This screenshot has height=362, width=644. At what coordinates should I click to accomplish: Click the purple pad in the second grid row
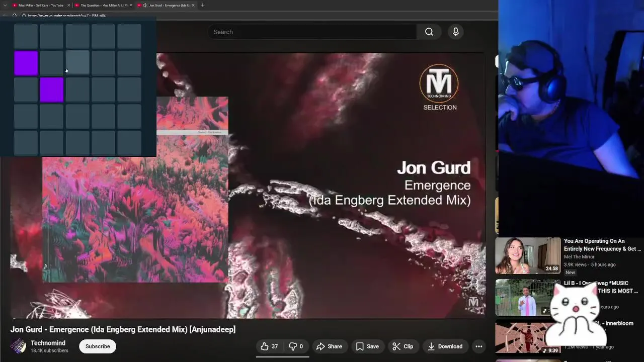[26, 63]
